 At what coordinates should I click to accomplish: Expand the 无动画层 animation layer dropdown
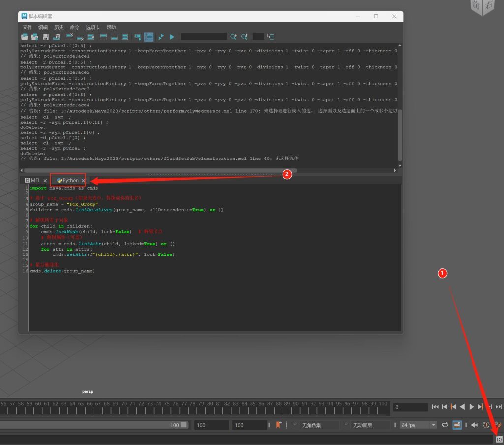370,425
